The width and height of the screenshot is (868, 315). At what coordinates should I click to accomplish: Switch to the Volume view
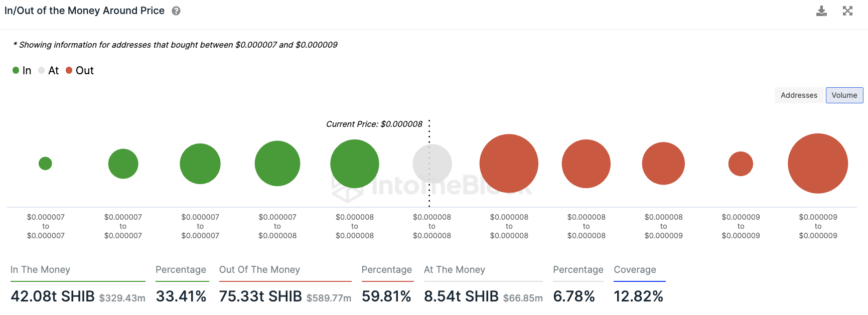point(844,95)
